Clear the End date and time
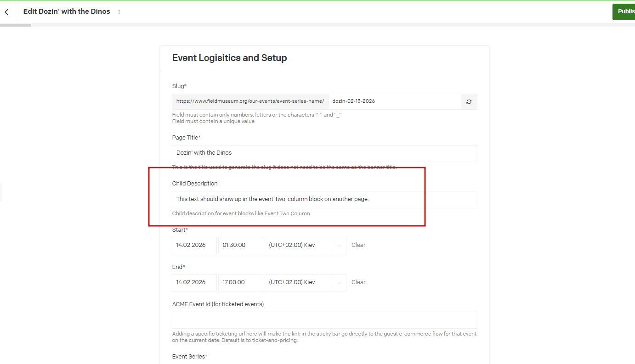Image resolution: width=635 pixels, height=364 pixels. pos(358,282)
